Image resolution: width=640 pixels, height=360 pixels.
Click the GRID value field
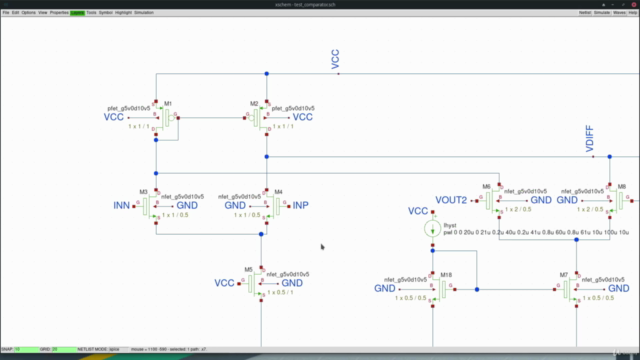point(64,349)
